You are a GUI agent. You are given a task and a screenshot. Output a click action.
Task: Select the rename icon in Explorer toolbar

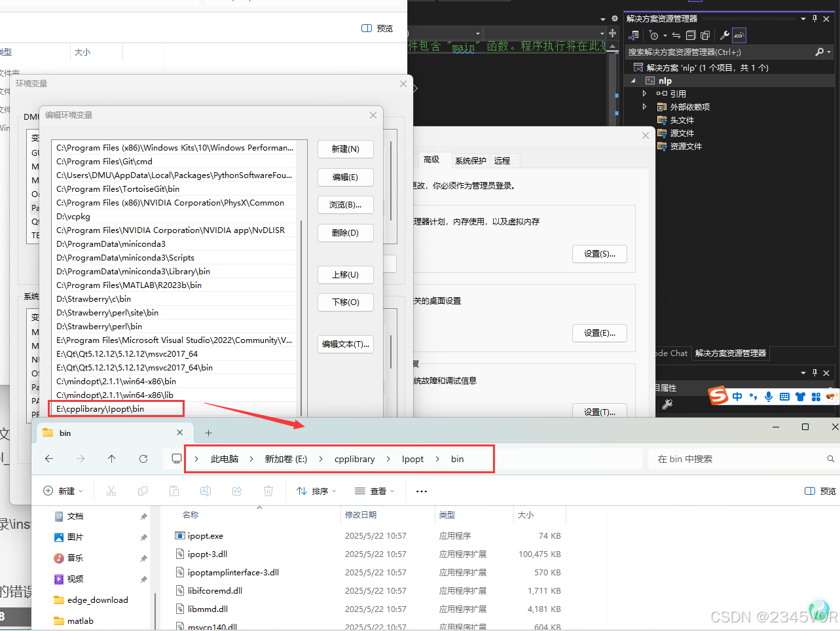(205, 491)
